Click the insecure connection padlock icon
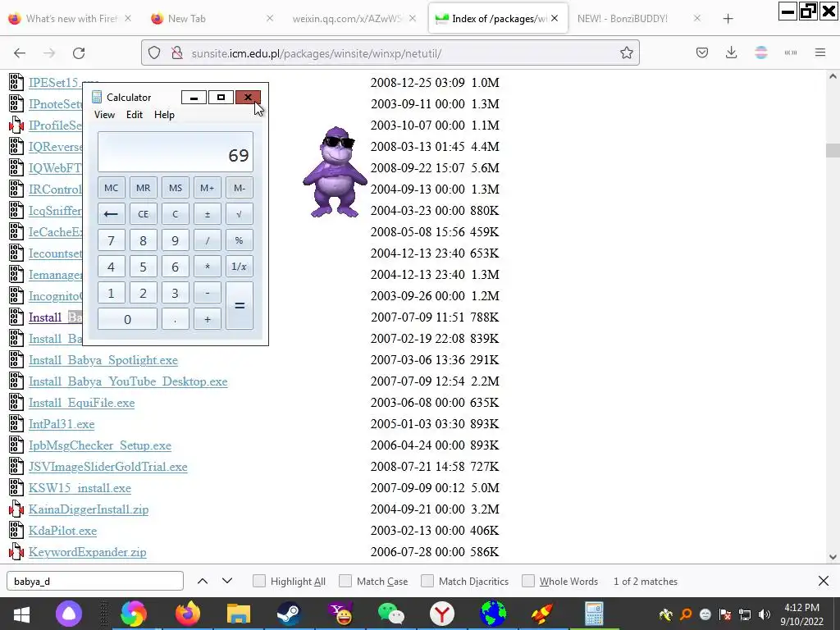Image resolution: width=840 pixels, height=630 pixels. click(176, 53)
